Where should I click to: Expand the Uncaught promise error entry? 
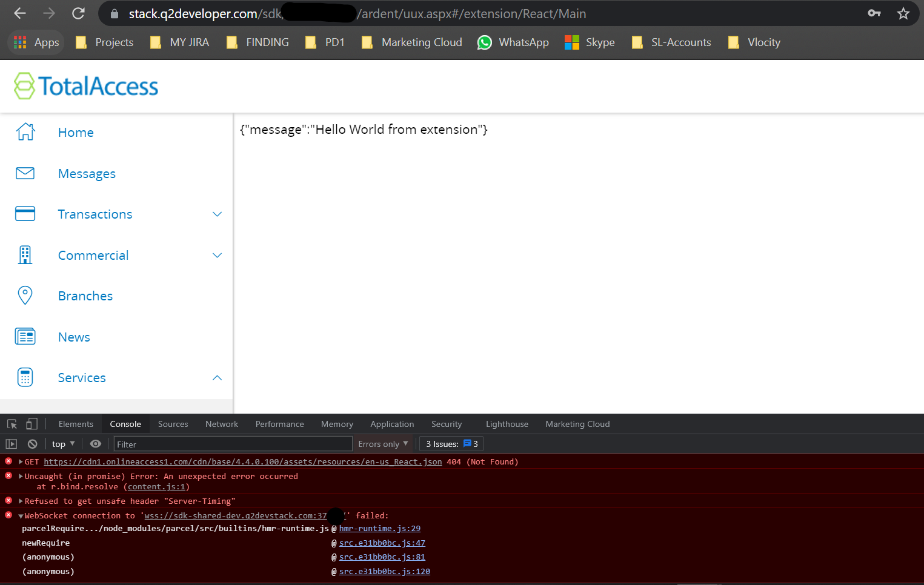21,476
